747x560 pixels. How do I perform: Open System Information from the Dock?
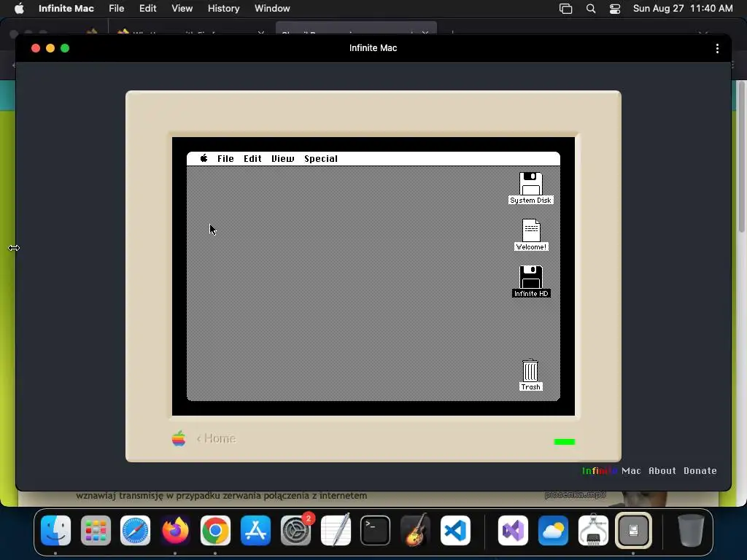tap(593, 530)
